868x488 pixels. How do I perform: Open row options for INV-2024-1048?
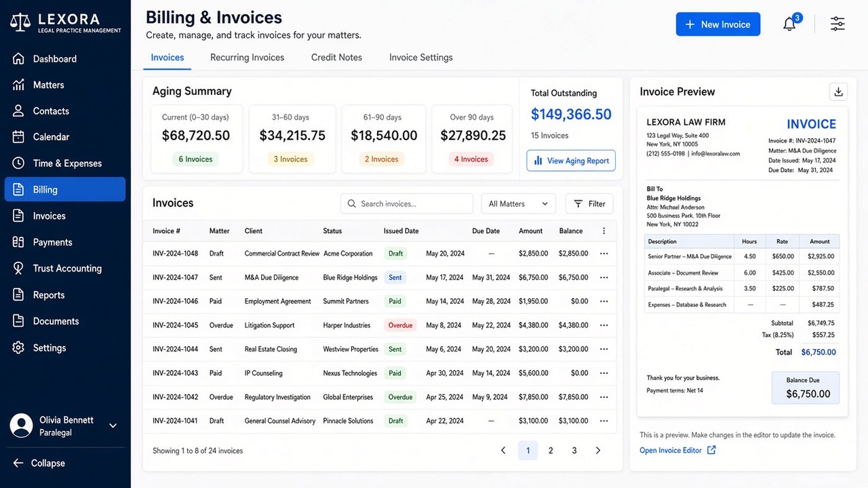604,254
